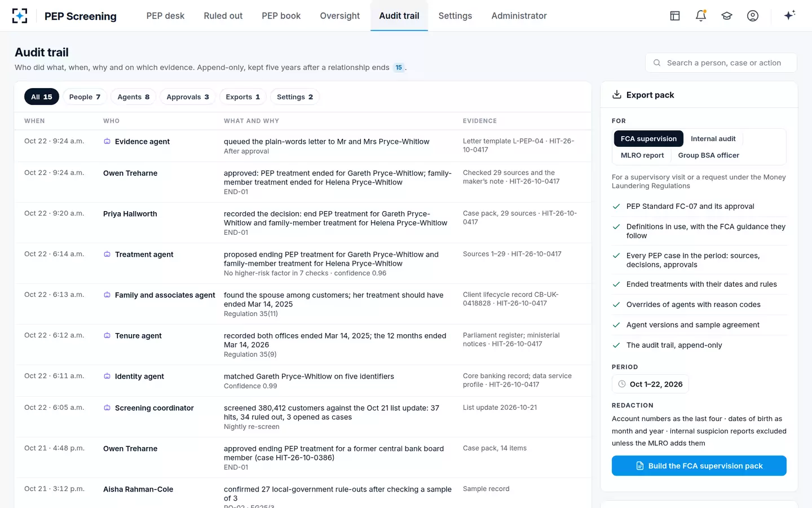Screen dimensions: 812x508
Task: Click agent icon beside Screening coordinator
Action: 107,408
